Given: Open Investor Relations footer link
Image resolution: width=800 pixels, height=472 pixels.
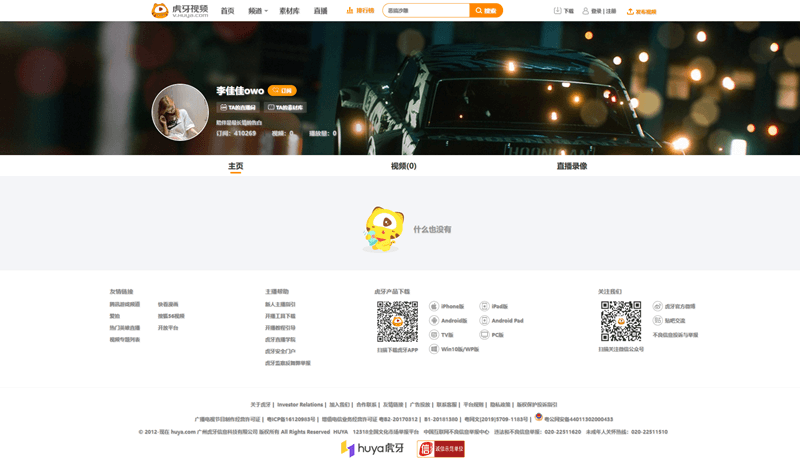Looking at the screenshot, I should coord(300,405).
